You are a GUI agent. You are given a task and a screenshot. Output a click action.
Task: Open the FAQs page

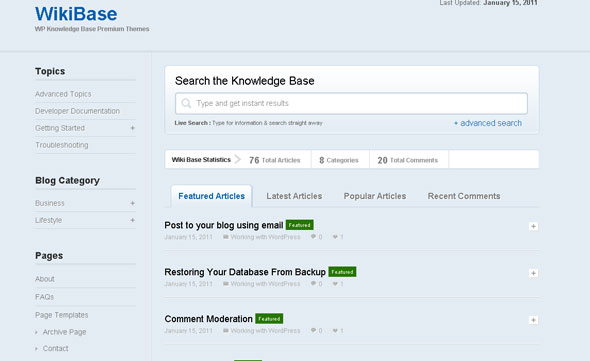[x=44, y=297]
